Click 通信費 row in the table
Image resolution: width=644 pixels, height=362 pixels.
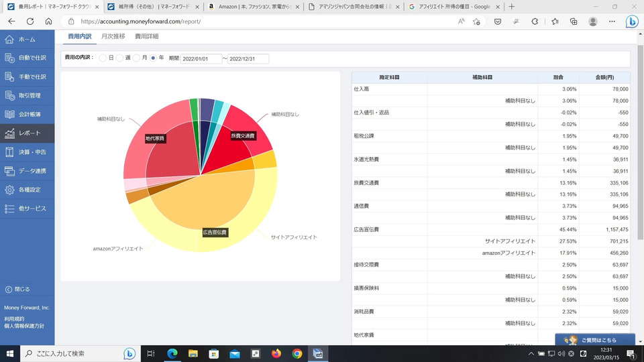click(x=491, y=206)
